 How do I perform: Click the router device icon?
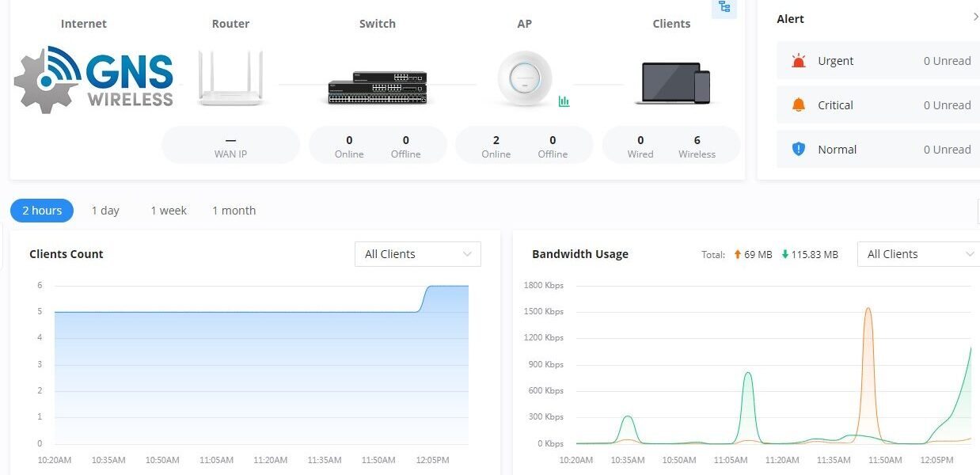pos(230,78)
